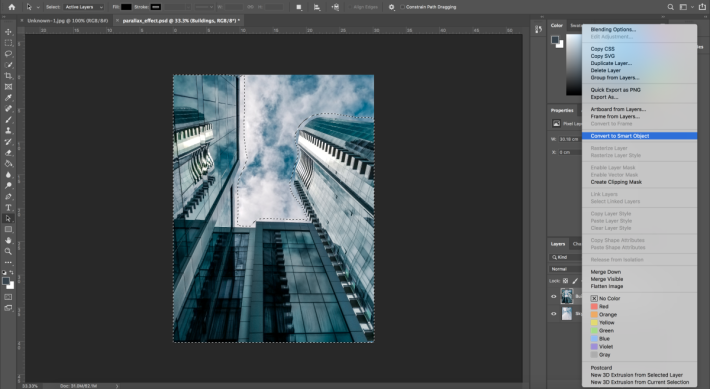Choose Flatten Image from context menu

coord(607,287)
